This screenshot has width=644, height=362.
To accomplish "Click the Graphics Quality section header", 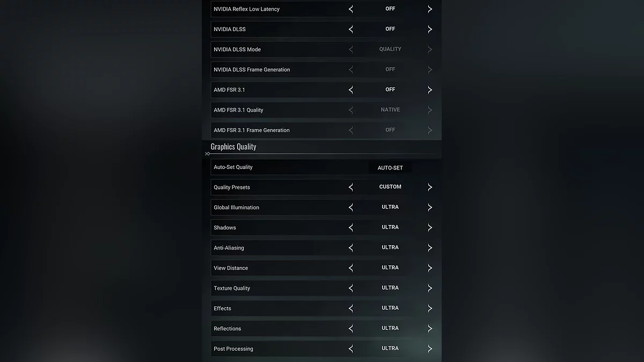I will point(233,146).
